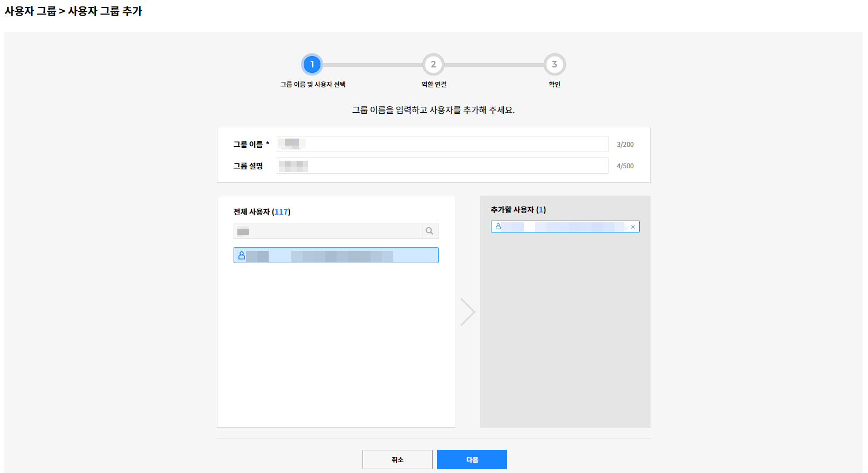Click the 117 count beside 전체 사용자
868x473 pixels.
point(281,212)
